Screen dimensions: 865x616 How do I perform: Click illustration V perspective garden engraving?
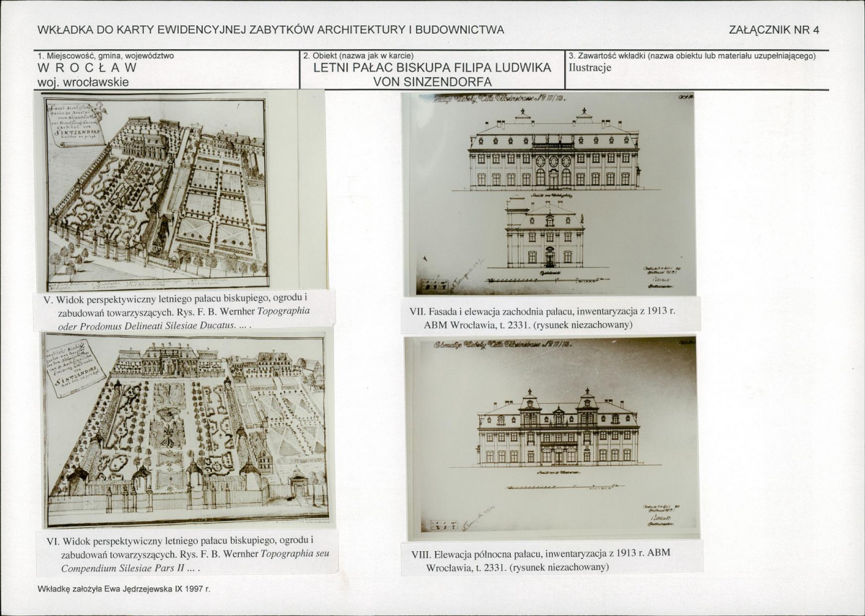pyautogui.click(x=180, y=190)
